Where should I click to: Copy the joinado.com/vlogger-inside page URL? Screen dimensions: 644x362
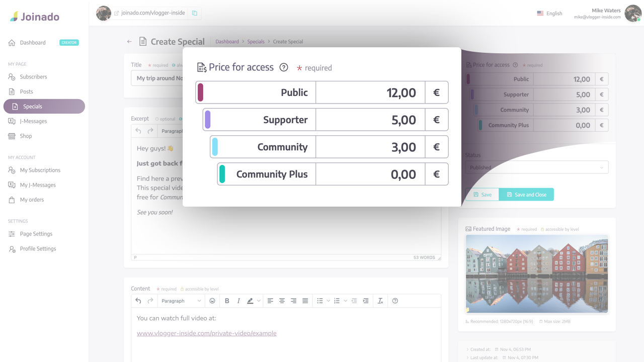195,13
